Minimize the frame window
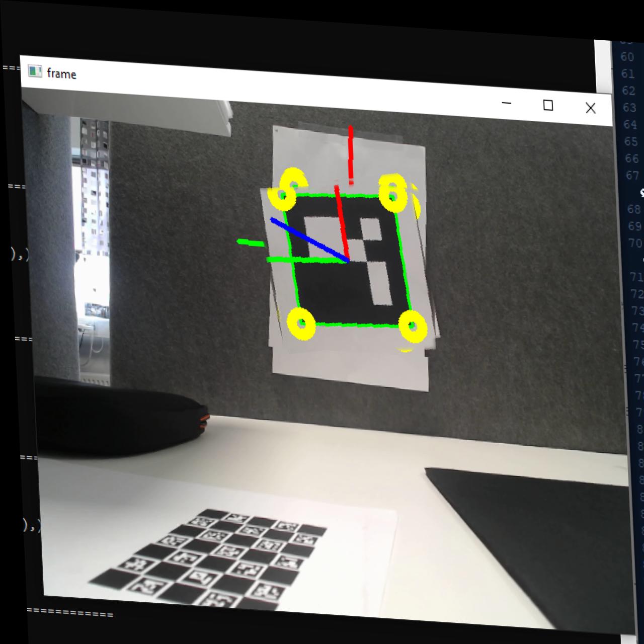The width and height of the screenshot is (644, 644). 507,103
